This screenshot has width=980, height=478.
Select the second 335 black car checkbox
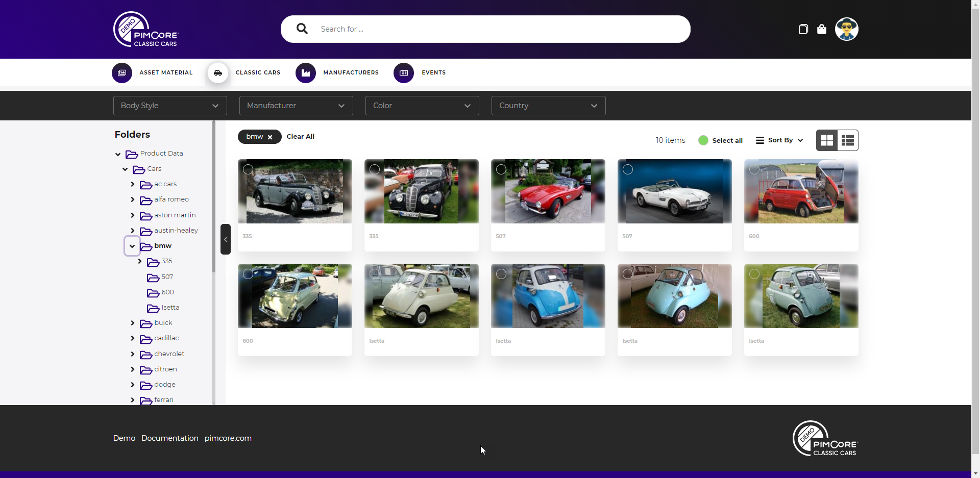375,169
